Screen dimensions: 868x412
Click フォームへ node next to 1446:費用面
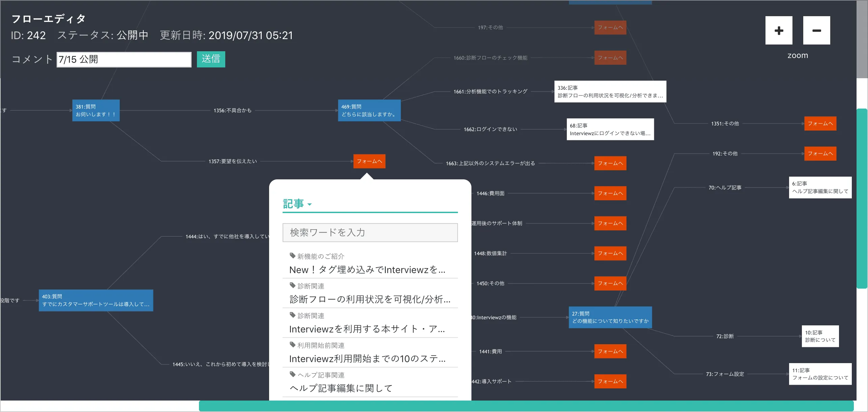[x=610, y=193]
